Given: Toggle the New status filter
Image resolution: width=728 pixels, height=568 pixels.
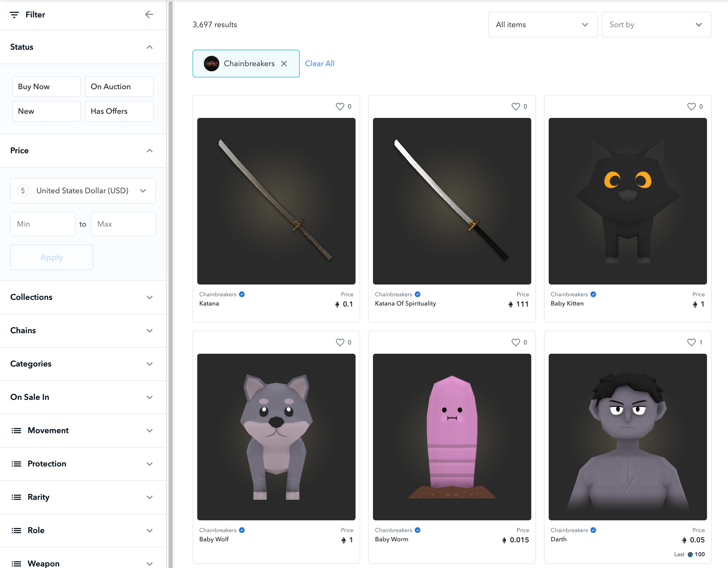Looking at the screenshot, I should click(46, 111).
